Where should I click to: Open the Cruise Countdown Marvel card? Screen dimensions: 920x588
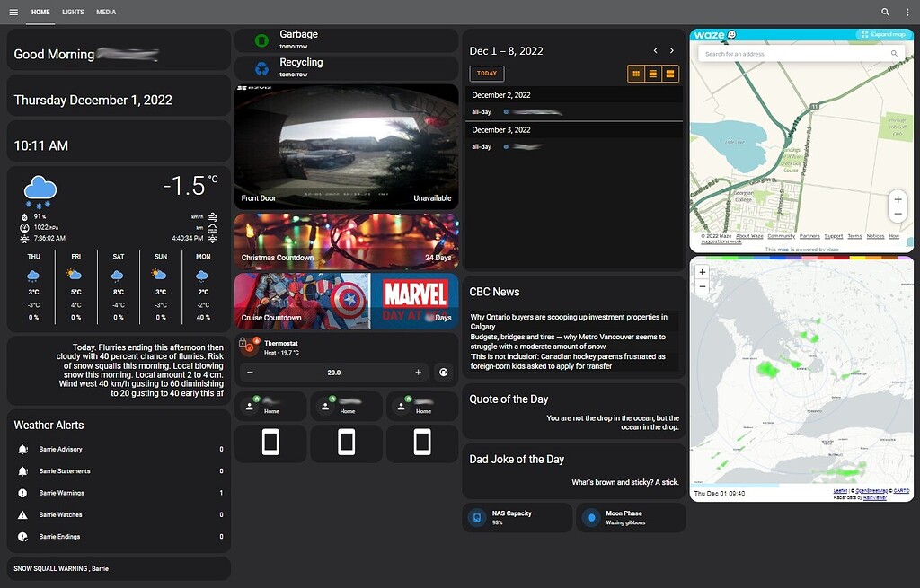(346, 301)
